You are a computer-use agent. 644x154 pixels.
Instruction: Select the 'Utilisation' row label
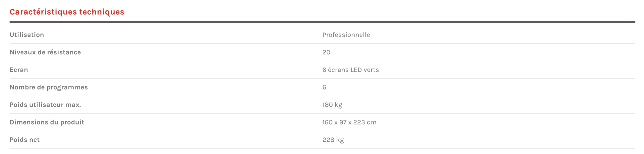tap(27, 35)
